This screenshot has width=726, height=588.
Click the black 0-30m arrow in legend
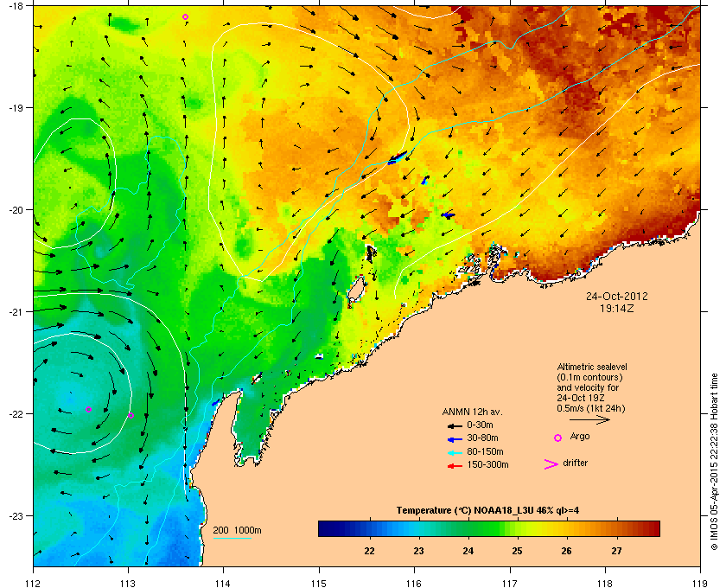[455, 425]
